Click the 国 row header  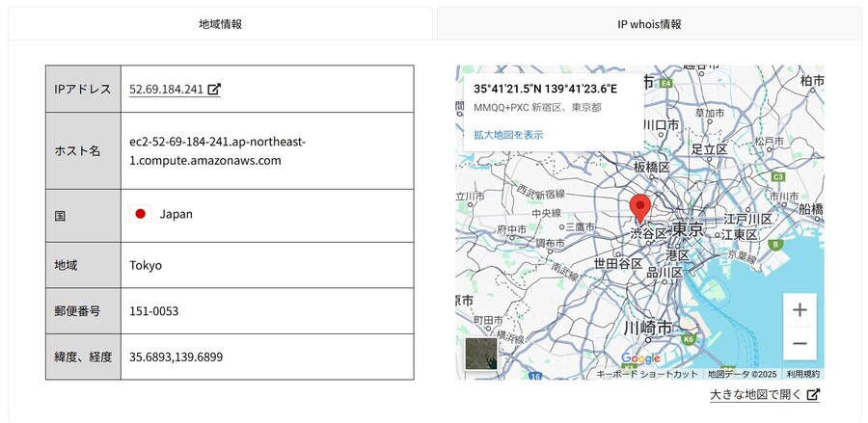(x=83, y=216)
